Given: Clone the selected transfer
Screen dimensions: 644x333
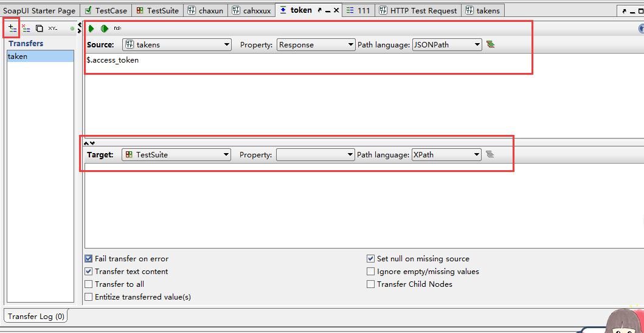Looking at the screenshot, I should pos(39,29).
